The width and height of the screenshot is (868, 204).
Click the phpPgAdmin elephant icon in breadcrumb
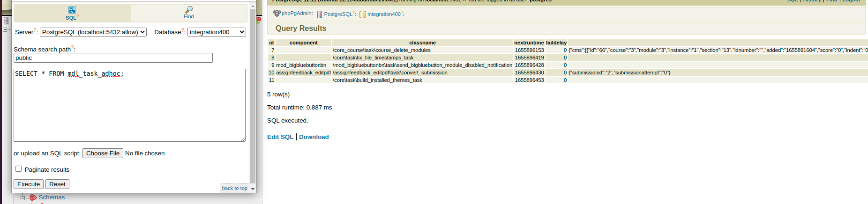[x=277, y=14]
